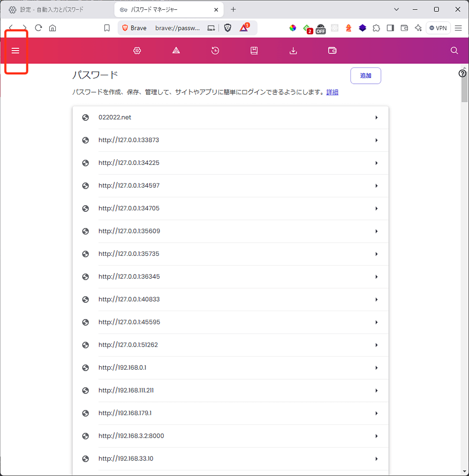Expand the http://127.0.0.1:45595 entry arrow

pos(376,322)
